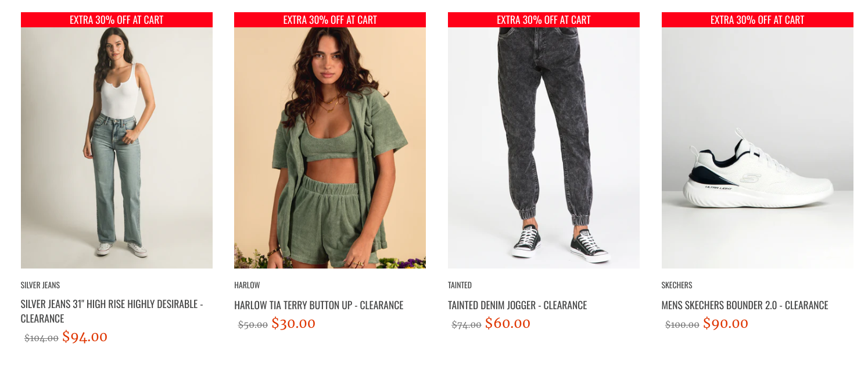Viewport: 868px width, 365px height.
Task: Open the Tainted denim jogger product image
Action: (544, 148)
